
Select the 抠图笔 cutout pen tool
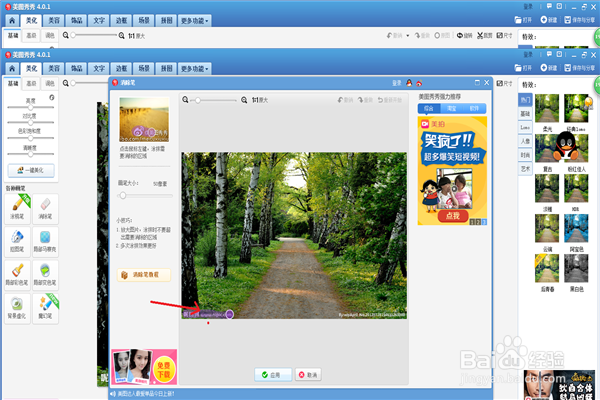17,241
